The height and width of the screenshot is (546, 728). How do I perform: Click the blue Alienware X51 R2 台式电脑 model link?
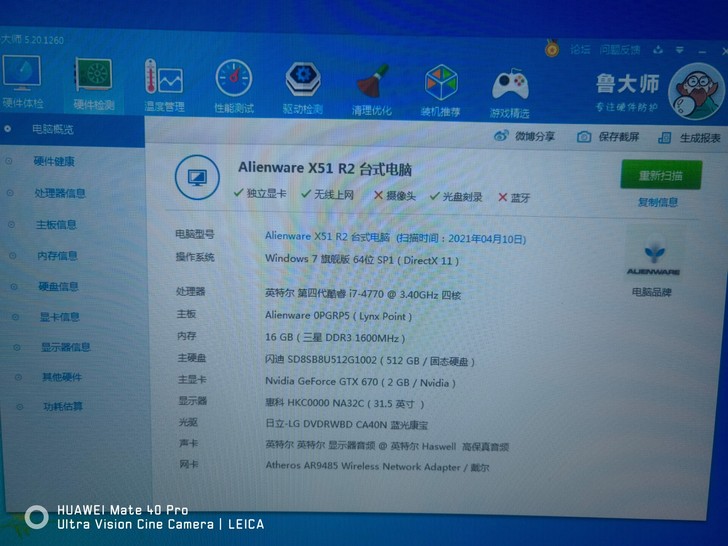pyautogui.click(x=327, y=237)
